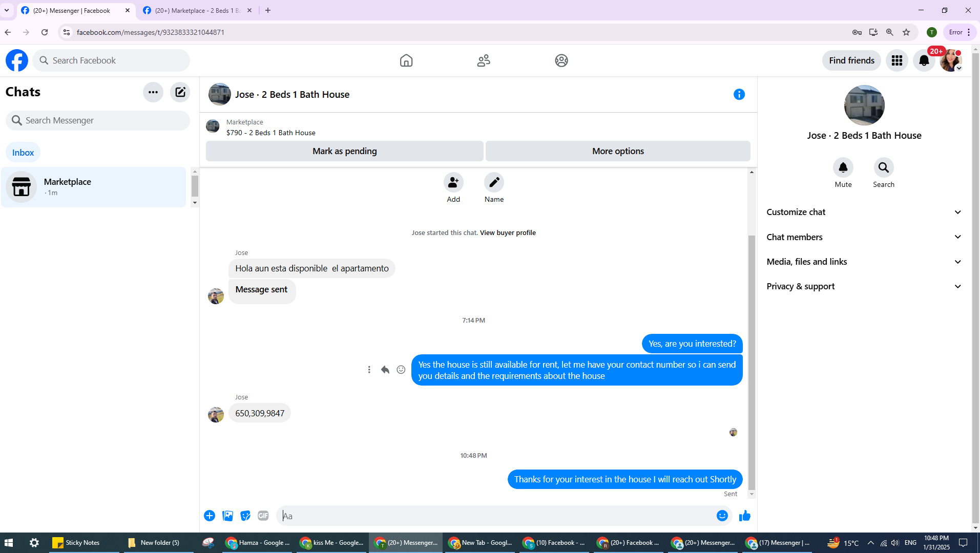980x553 pixels.
Task: Expand the Customize chat section
Action: [x=864, y=212]
